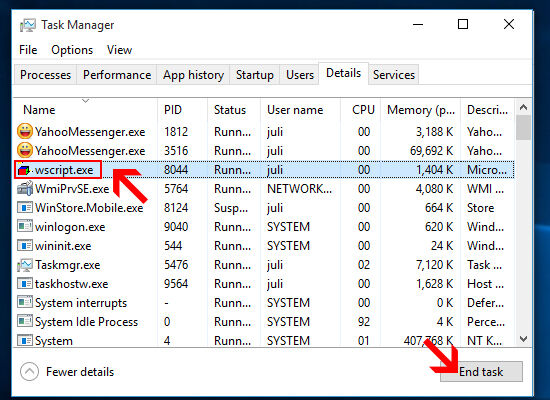Click the Store description cell
This screenshot has width=550, height=400.
click(481, 208)
